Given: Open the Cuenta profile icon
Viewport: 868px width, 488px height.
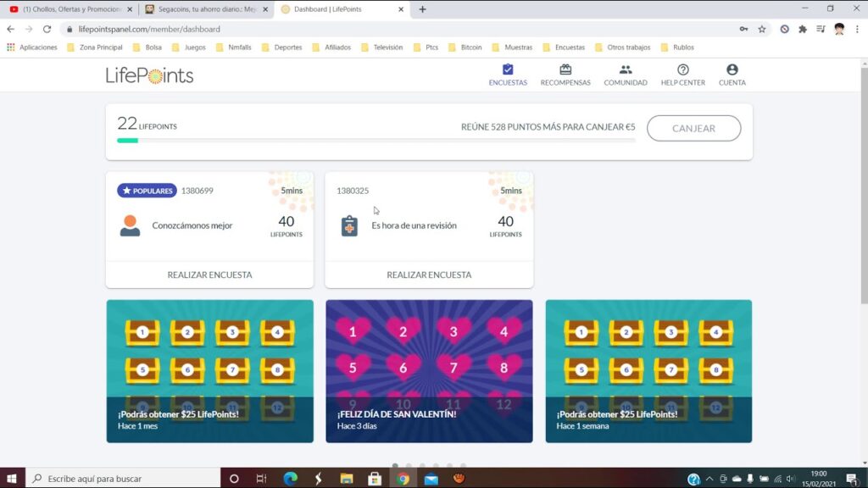Looking at the screenshot, I should tap(732, 69).
